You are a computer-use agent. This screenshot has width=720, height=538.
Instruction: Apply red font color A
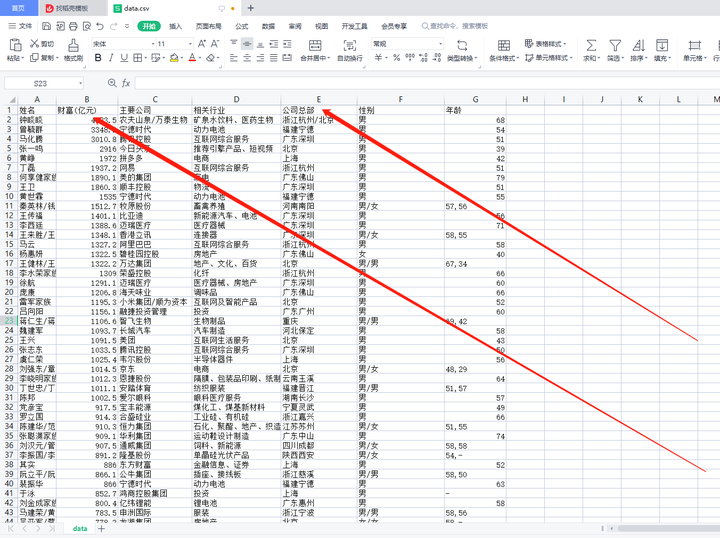(192, 58)
